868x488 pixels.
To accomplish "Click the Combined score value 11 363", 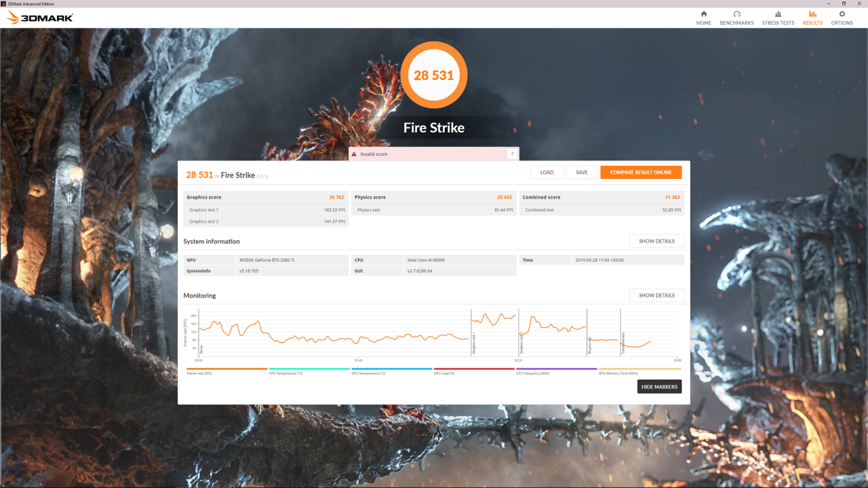I will [x=672, y=197].
